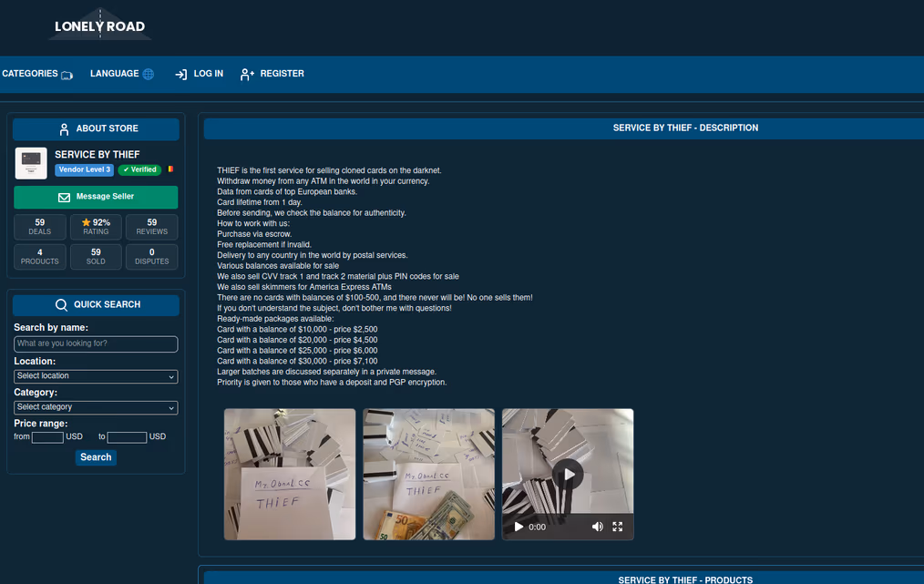924x584 pixels.
Task: Click the 92% Rating stat box
Action: 96,227
